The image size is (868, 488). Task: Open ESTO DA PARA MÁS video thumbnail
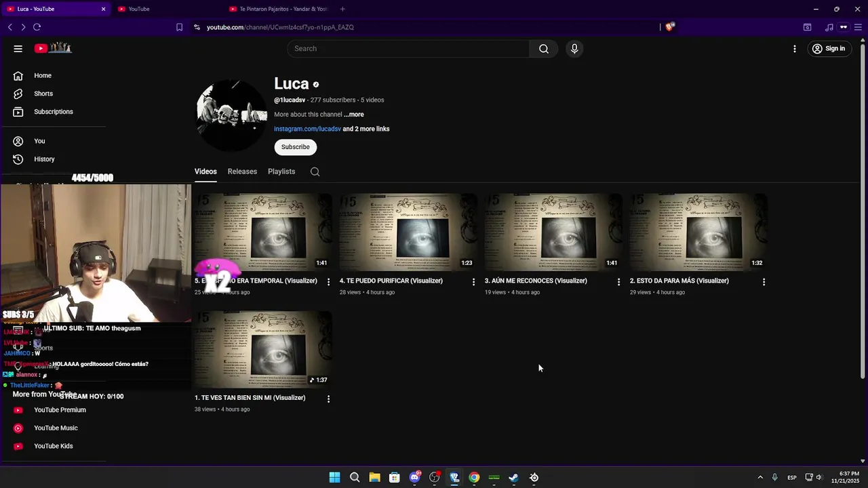698,232
